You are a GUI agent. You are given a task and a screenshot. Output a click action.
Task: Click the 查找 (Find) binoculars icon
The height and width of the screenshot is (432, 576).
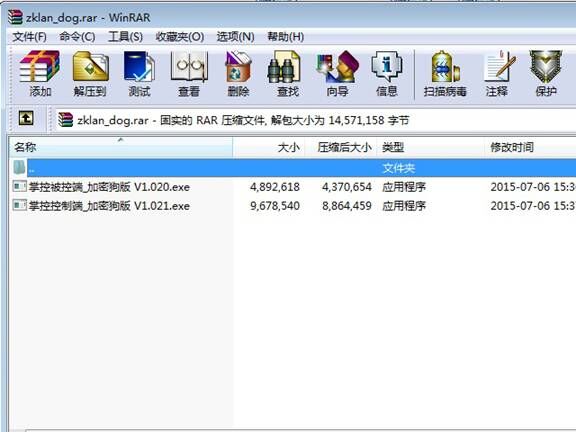click(283, 66)
